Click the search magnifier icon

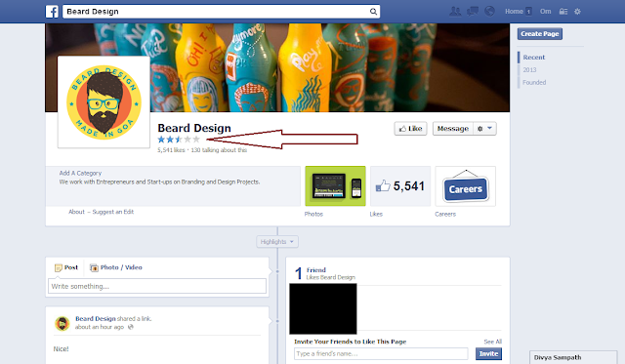click(373, 12)
